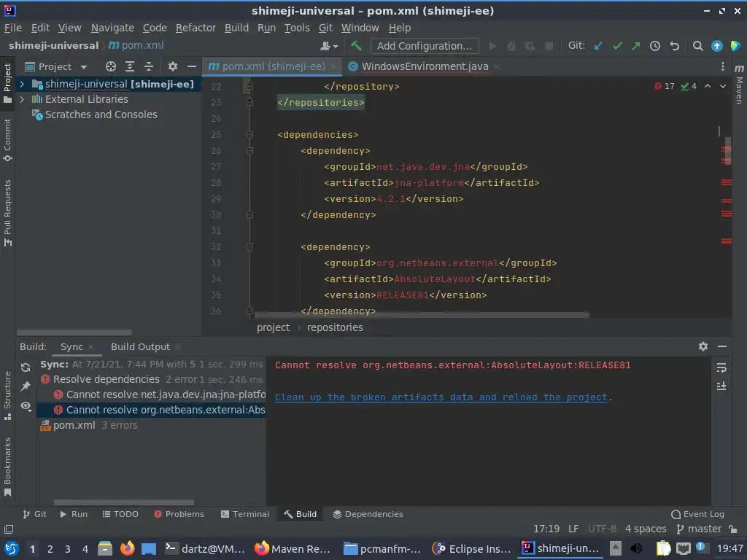Image resolution: width=747 pixels, height=560 pixels.
Task: Open Firefox from the taskbar launcher
Action: point(127,548)
